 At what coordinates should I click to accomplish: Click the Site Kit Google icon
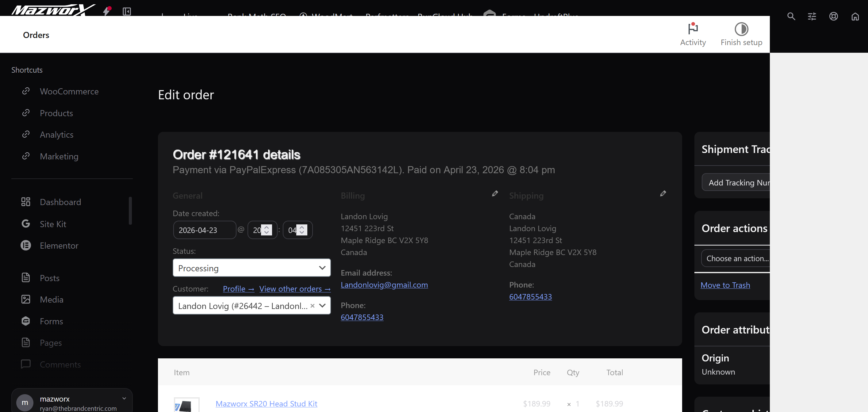pyautogui.click(x=25, y=224)
